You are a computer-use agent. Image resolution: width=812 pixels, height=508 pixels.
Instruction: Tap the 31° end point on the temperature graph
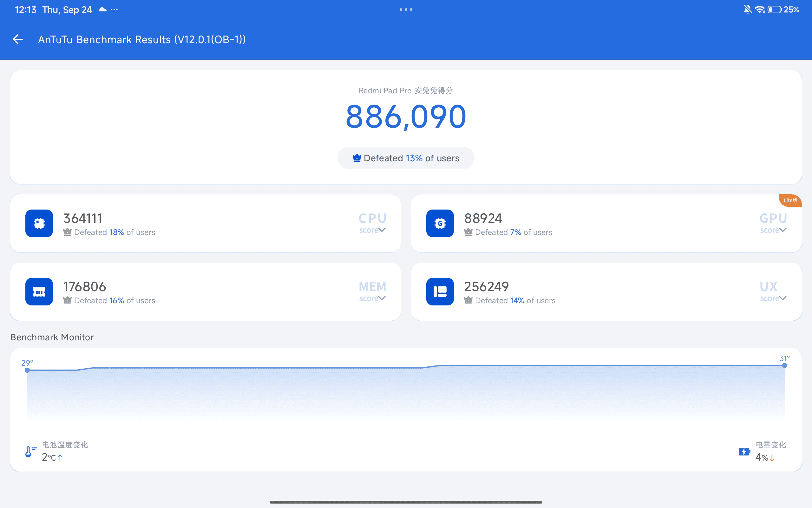pos(784,365)
